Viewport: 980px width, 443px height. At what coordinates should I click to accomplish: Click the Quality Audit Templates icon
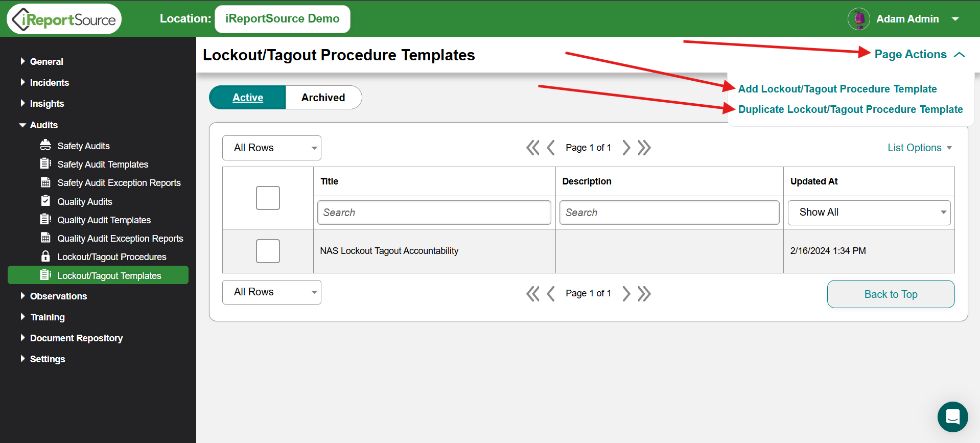click(45, 220)
